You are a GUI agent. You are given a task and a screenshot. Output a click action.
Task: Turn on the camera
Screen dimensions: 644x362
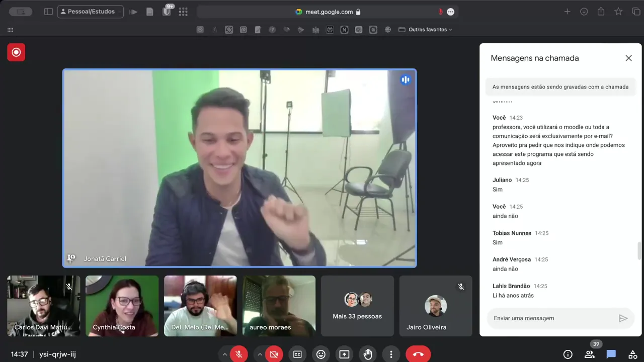point(274,354)
